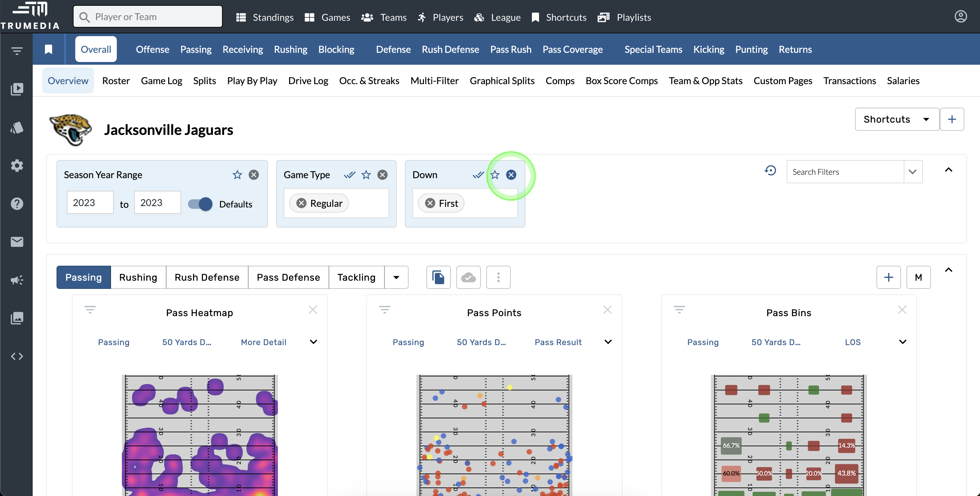Open the user account profile icon
The height and width of the screenshot is (496, 980).
[x=960, y=17]
